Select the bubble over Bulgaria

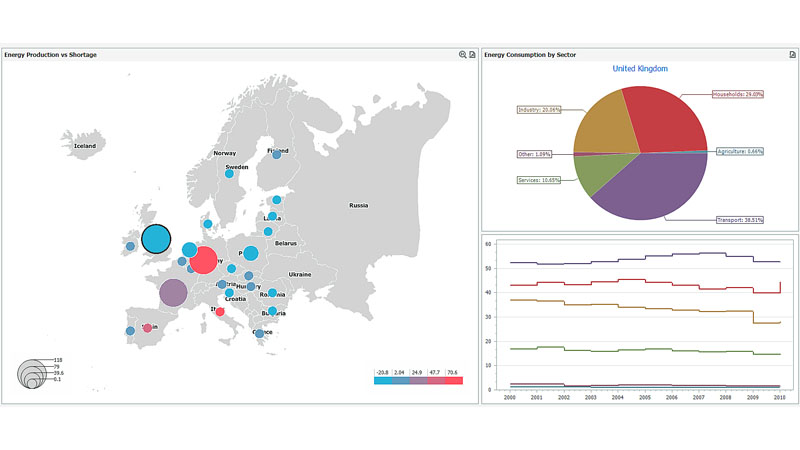272,311
